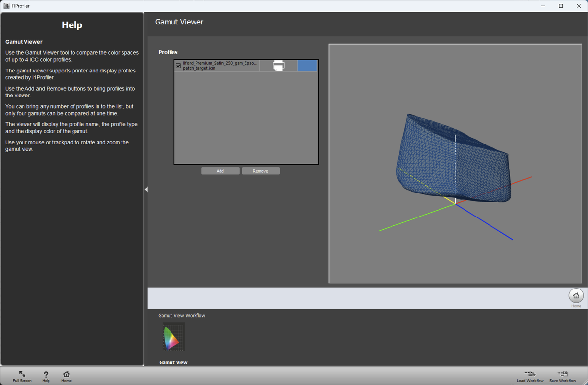Click the printer icon in profile row

[x=278, y=66]
